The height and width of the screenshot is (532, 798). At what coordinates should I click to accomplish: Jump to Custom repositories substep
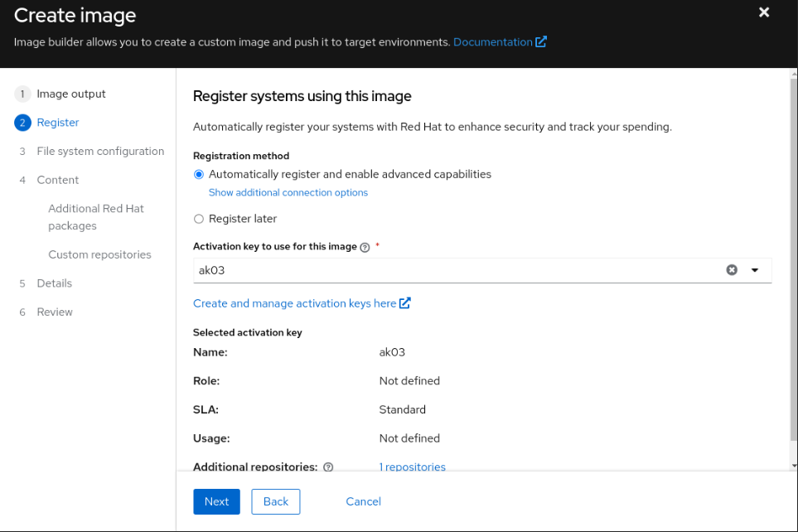pyautogui.click(x=99, y=255)
